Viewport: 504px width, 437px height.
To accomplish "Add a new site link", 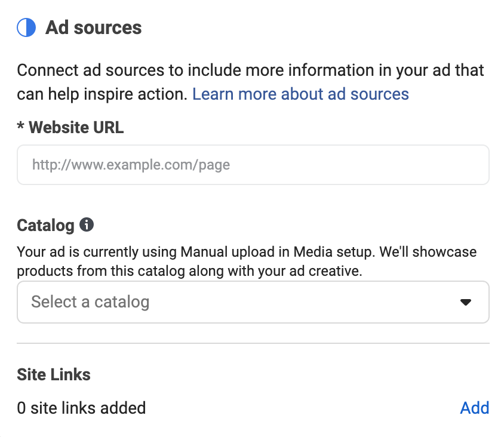I will (474, 408).
